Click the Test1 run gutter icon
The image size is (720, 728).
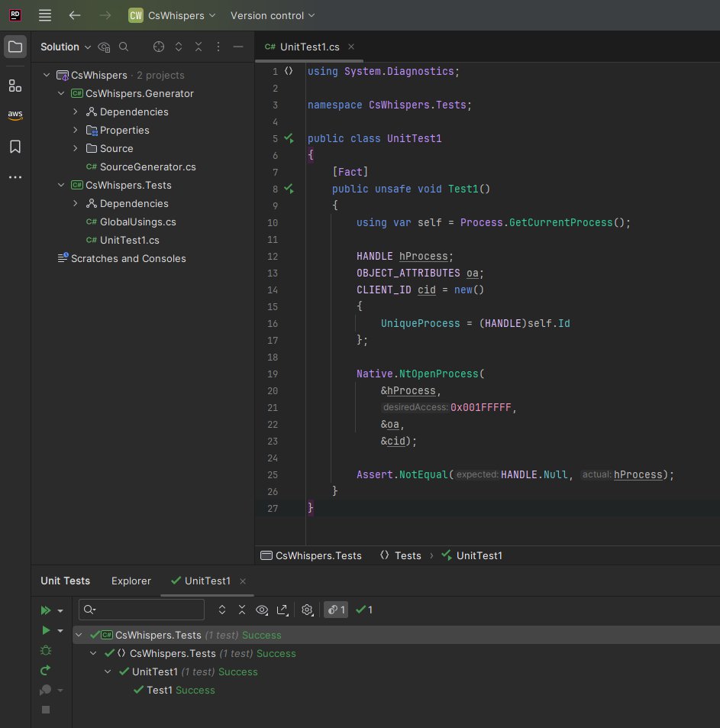[x=289, y=189]
